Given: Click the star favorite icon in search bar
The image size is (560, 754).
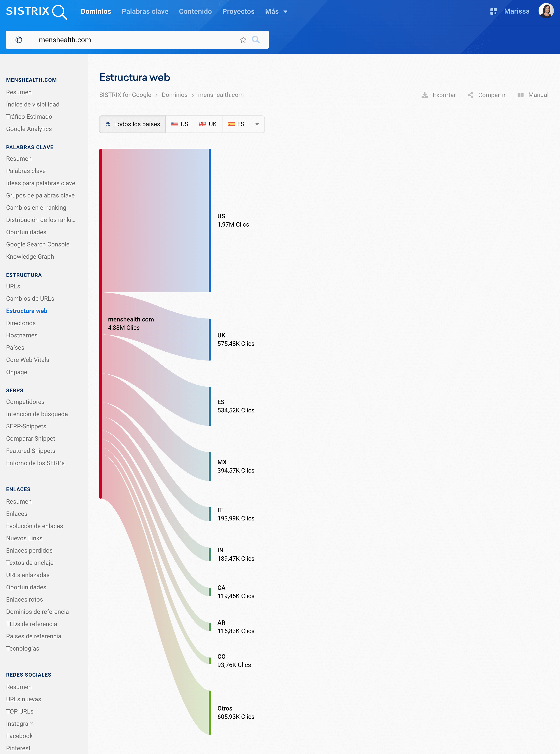Looking at the screenshot, I should [243, 40].
